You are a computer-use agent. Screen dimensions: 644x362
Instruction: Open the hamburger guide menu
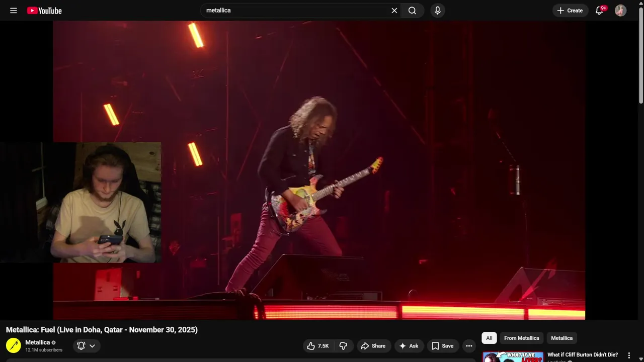click(x=14, y=11)
